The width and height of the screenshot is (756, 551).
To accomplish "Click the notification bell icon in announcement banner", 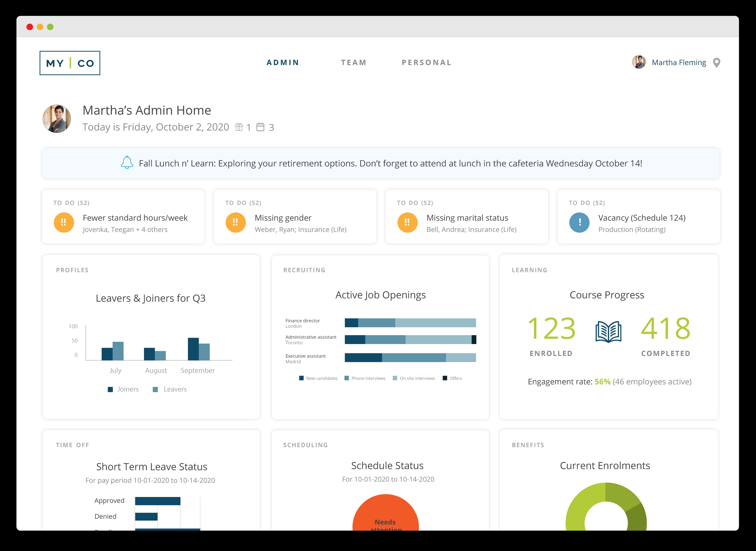I will click(x=127, y=163).
